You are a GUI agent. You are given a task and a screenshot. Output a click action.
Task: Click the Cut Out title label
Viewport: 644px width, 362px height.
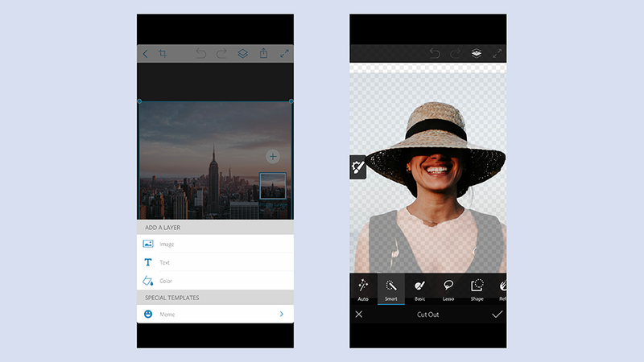428,315
